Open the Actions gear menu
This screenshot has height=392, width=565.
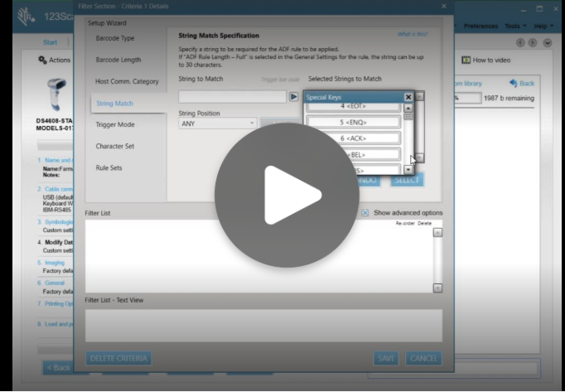point(55,60)
